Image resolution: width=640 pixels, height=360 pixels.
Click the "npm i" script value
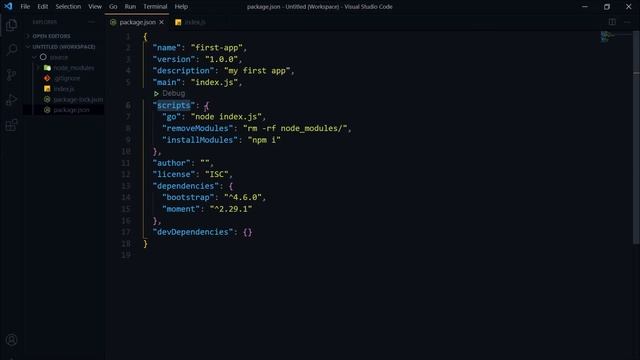(x=264, y=140)
